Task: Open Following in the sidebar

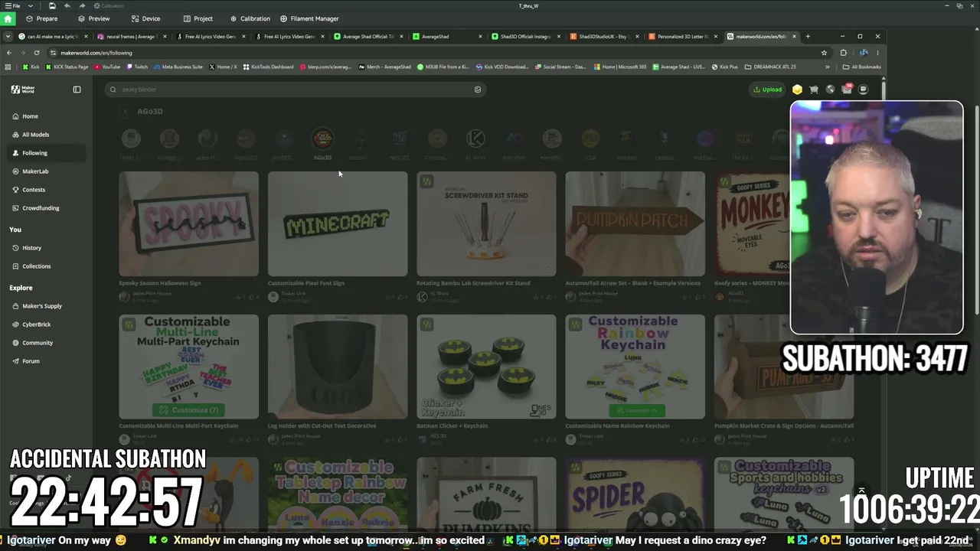Action: (x=46, y=153)
